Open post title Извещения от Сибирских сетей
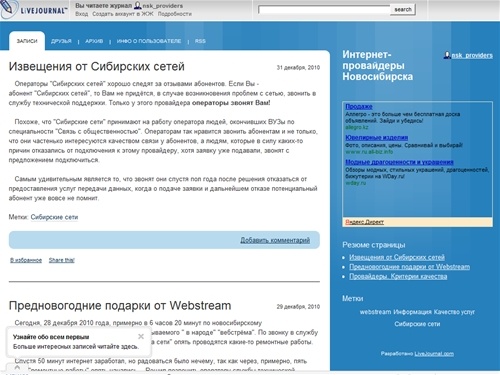Screen dimensions: 500x375 pos(97,66)
